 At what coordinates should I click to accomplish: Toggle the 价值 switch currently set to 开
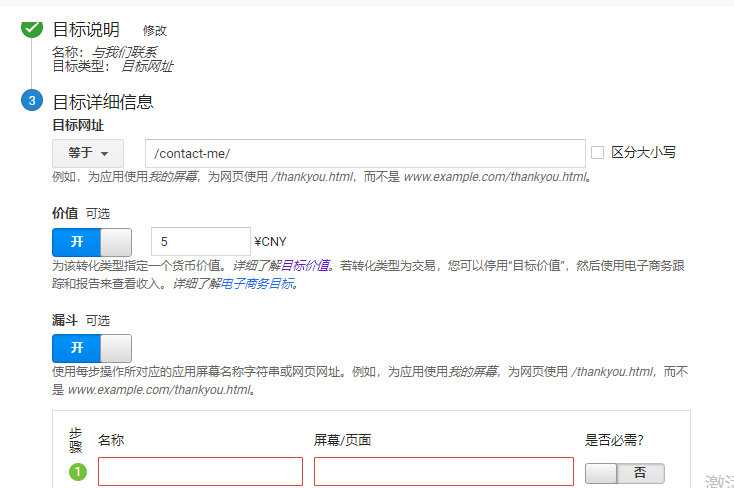coord(92,242)
